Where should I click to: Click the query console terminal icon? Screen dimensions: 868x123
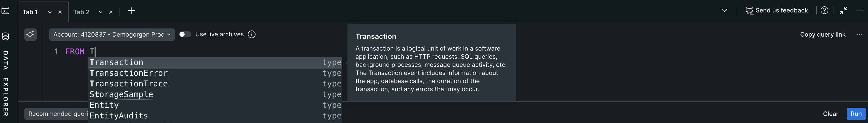click(5, 11)
